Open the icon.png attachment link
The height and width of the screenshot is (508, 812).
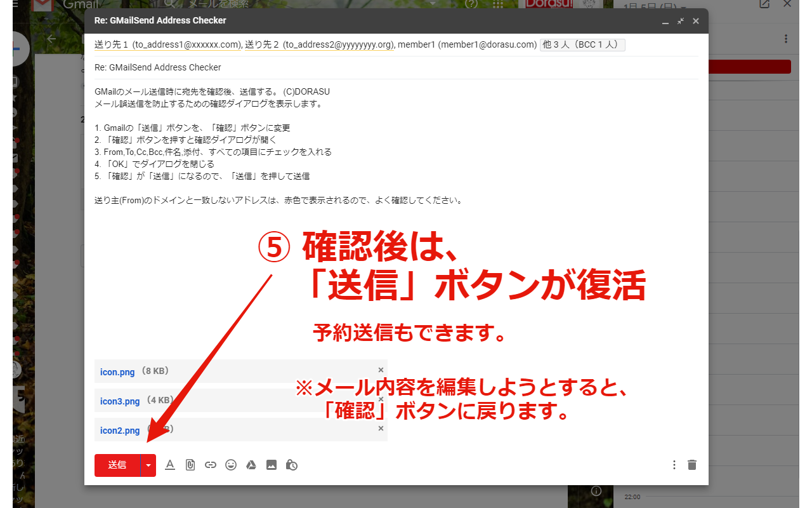pyautogui.click(x=117, y=372)
